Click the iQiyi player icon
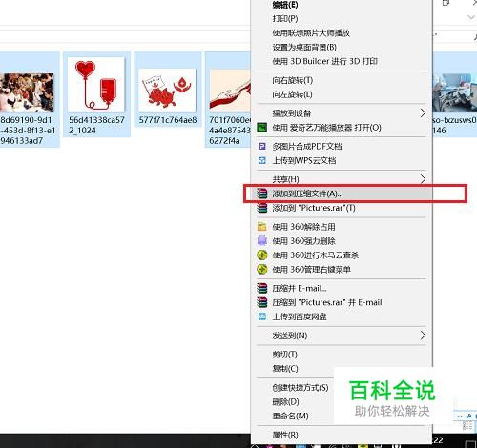This screenshot has height=448, width=477. [261, 128]
